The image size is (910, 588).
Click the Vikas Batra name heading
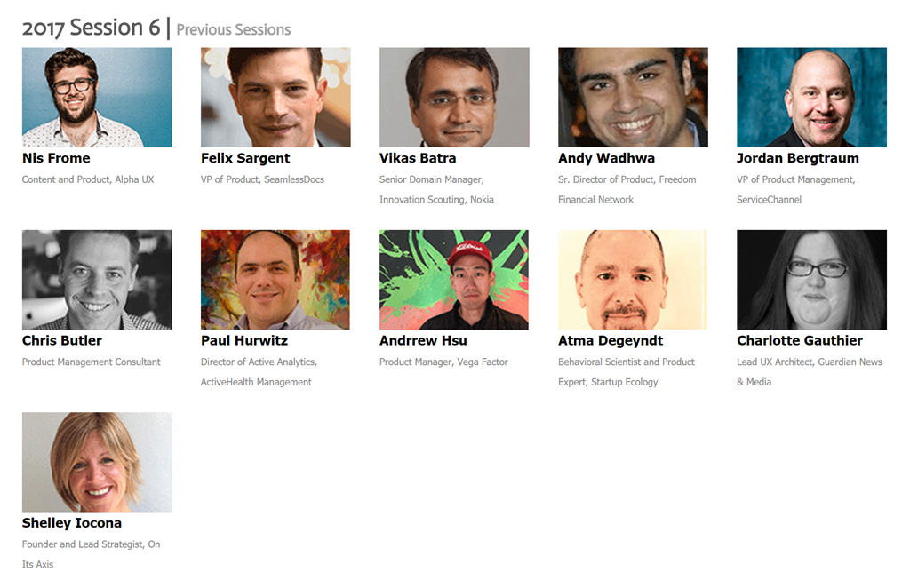(x=418, y=158)
